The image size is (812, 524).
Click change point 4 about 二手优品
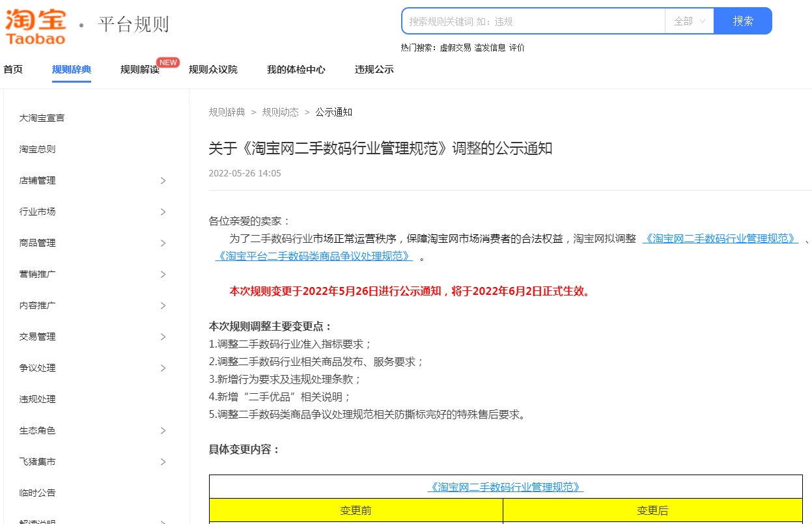tap(280, 396)
